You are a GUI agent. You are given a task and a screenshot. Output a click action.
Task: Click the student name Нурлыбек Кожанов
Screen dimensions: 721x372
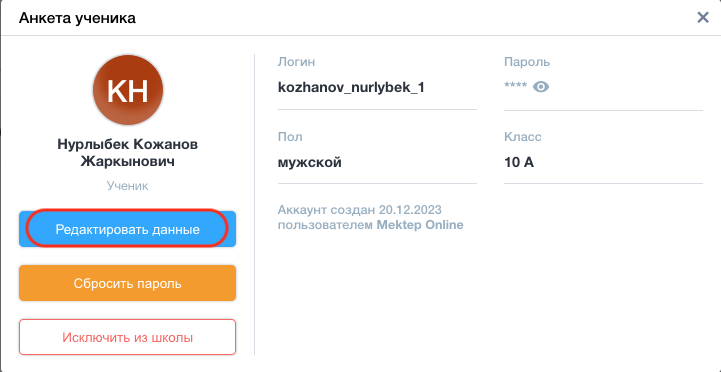tap(127, 144)
